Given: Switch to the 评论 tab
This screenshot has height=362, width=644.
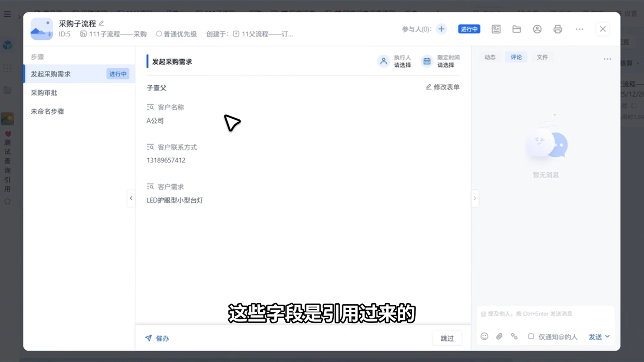Looking at the screenshot, I should tap(516, 57).
